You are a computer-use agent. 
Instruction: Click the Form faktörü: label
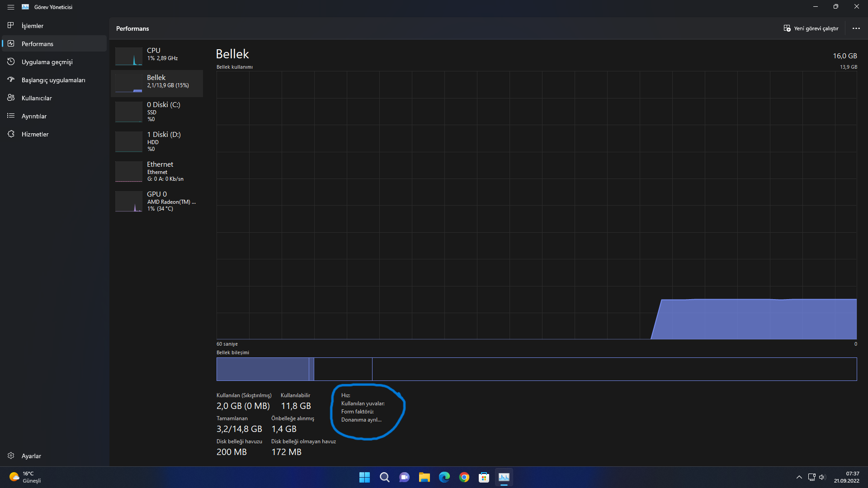coord(358,412)
